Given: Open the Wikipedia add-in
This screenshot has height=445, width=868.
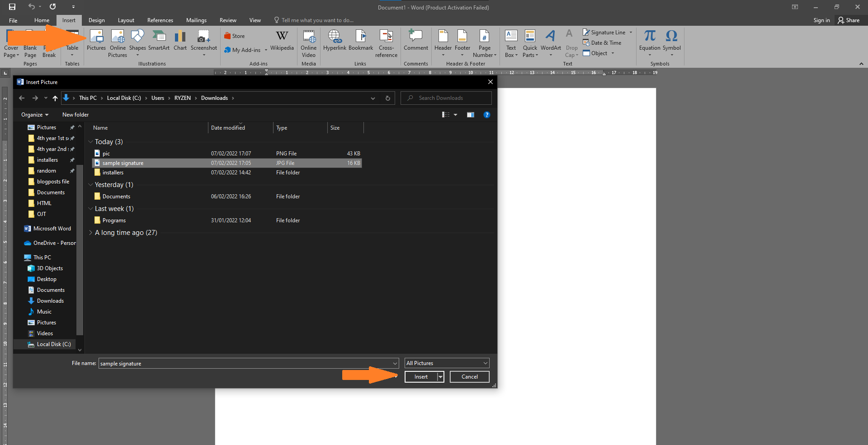Looking at the screenshot, I should (282, 40).
